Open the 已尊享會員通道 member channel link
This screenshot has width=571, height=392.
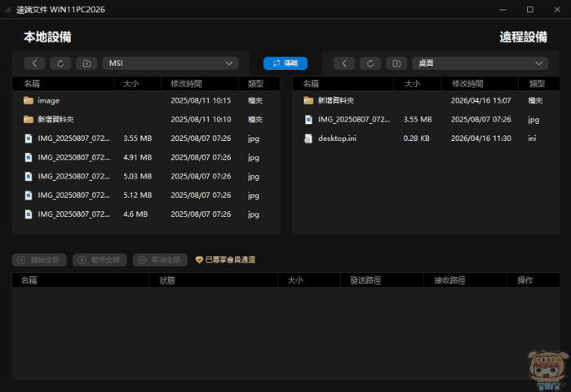225,260
